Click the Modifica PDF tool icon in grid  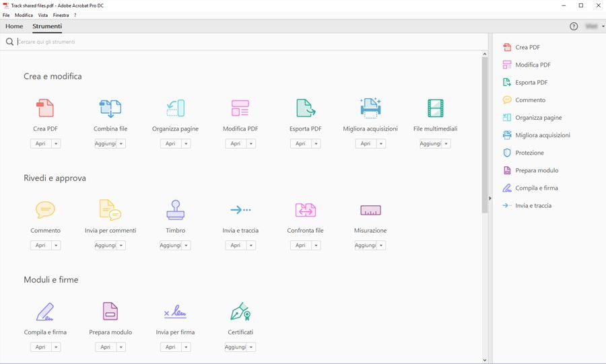click(240, 108)
